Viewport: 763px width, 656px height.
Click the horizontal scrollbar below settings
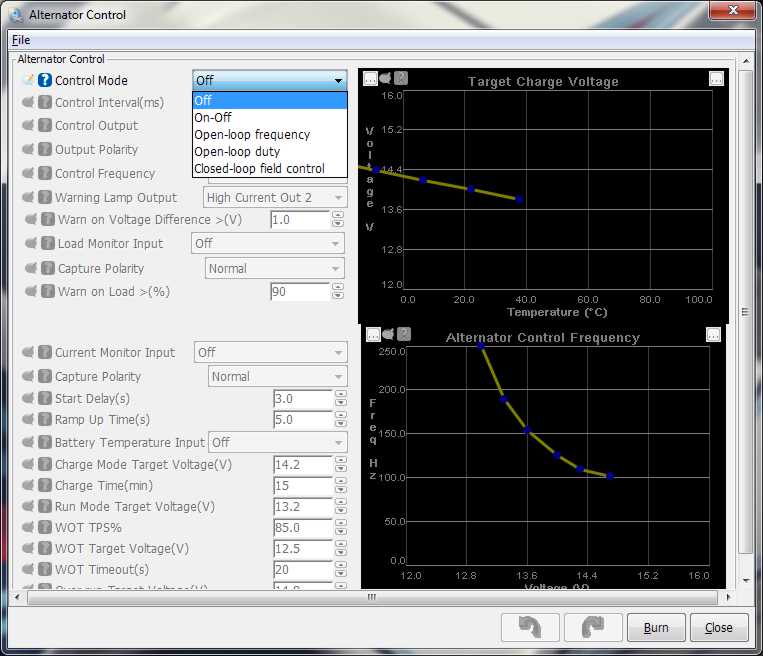tap(370, 597)
